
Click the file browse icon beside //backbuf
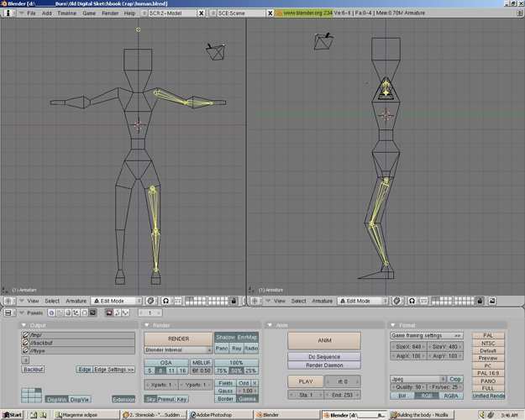(x=25, y=343)
